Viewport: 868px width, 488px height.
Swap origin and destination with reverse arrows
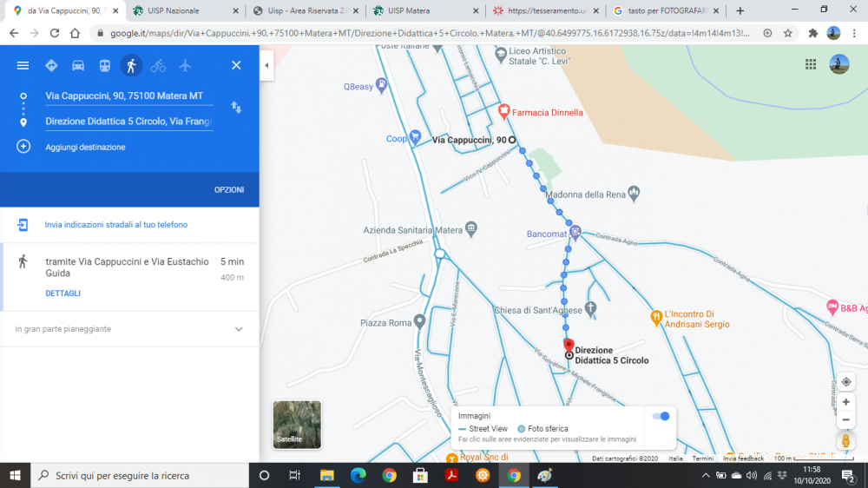(x=236, y=108)
